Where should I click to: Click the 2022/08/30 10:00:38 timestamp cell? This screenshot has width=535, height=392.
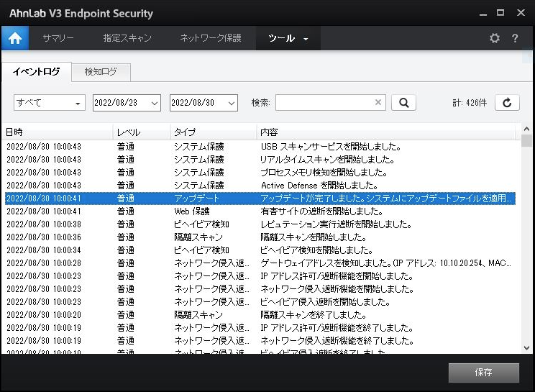44,224
